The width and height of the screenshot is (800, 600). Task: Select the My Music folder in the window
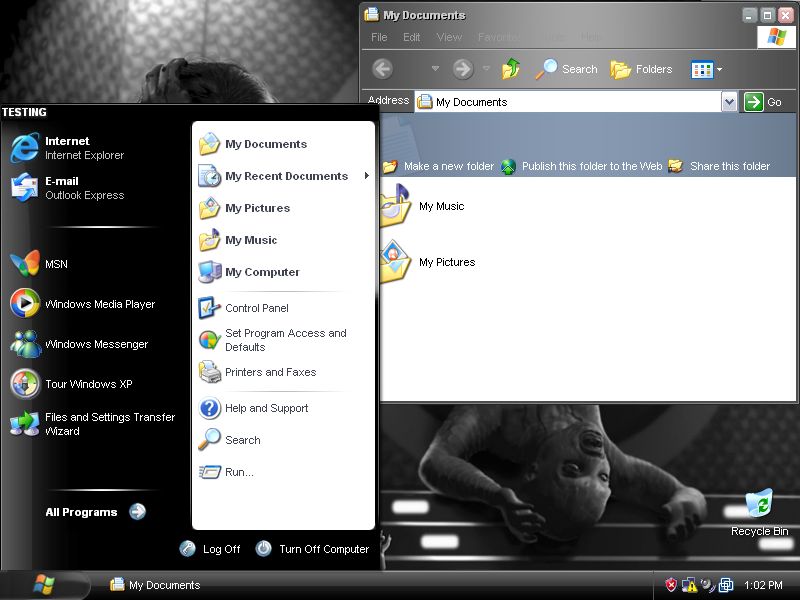(422, 206)
